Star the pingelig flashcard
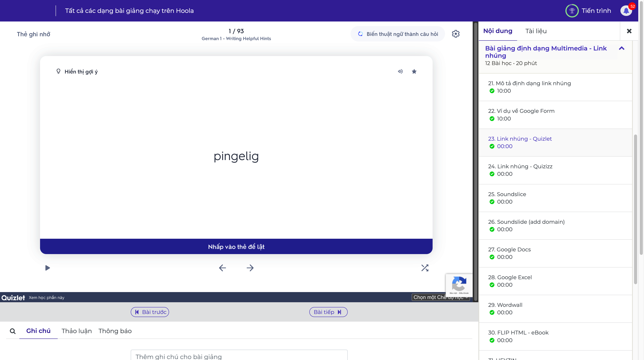Image resolution: width=644 pixels, height=360 pixels. (414, 71)
